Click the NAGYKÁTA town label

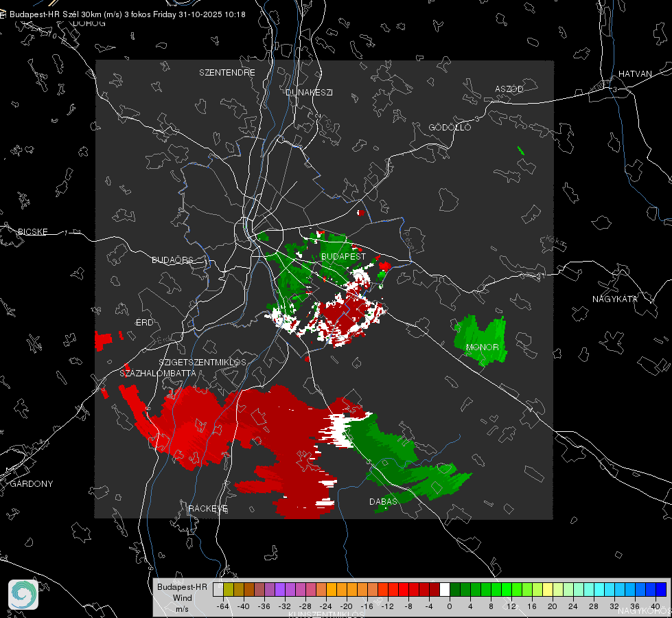coord(615,299)
